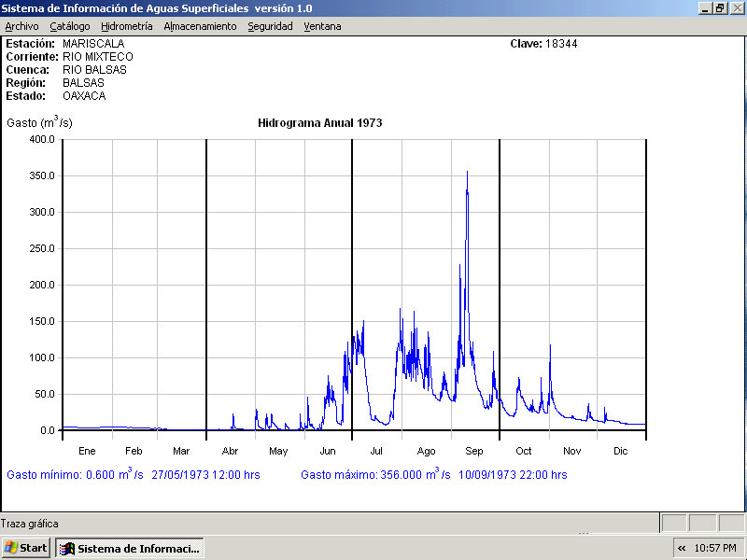This screenshot has height=560, width=747.
Task: Click the Windows Start button
Action: pyautogui.click(x=26, y=548)
